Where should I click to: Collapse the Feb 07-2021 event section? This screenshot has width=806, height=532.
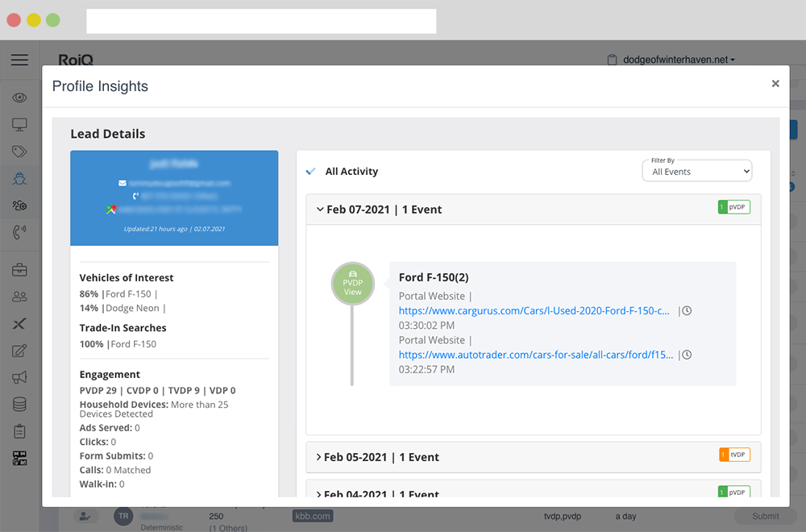pos(534,210)
